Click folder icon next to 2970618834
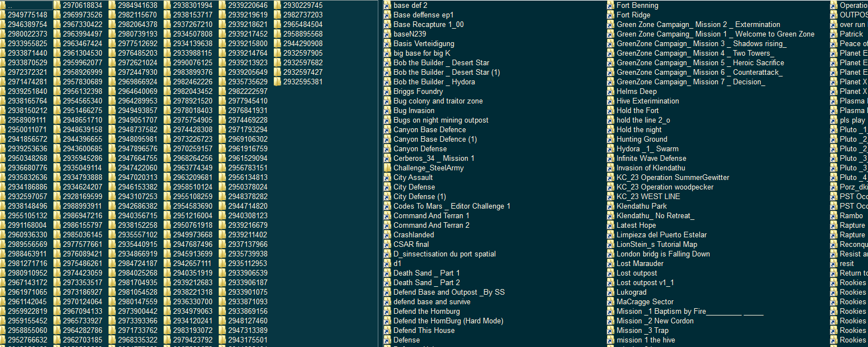868x347 pixels. [57, 5]
